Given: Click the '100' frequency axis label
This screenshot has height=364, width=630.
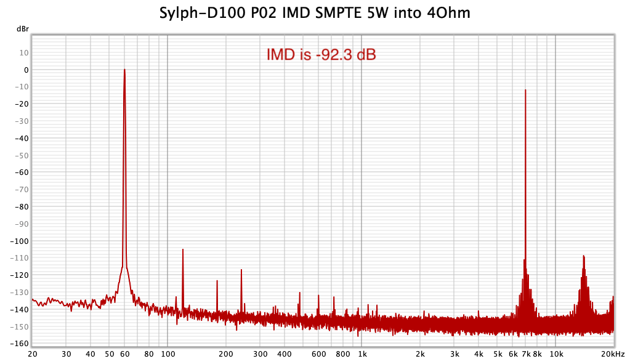Looking at the screenshot, I should pyautogui.click(x=168, y=354).
